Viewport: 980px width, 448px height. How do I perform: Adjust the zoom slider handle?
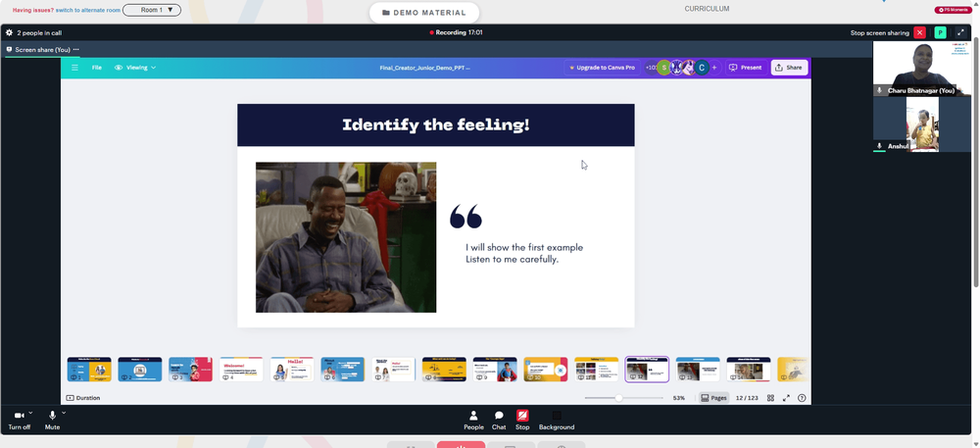(618, 398)
